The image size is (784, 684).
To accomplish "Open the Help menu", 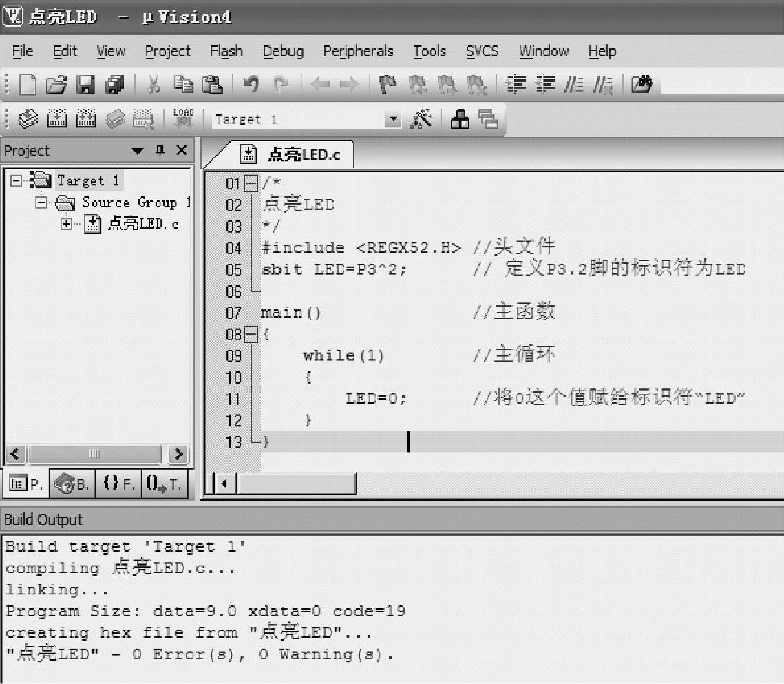I will pyautogui.click(x=602, y=51).
